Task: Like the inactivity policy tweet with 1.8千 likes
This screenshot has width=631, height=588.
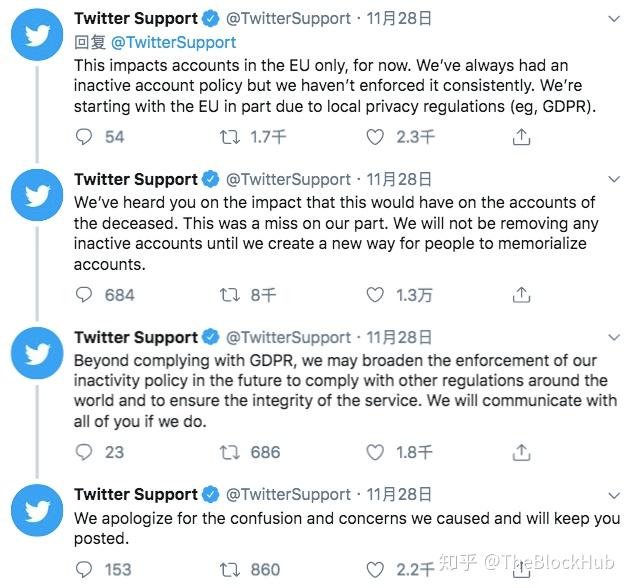Action: [375, 452]
